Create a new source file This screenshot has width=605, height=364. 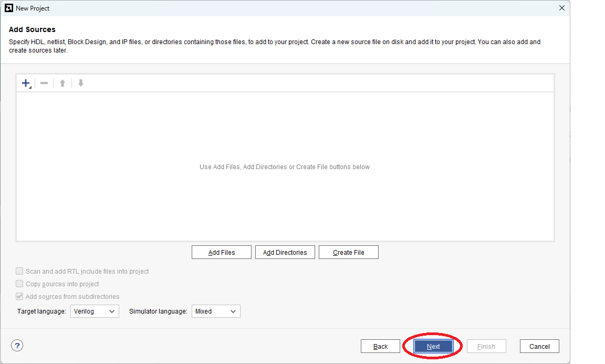coord(348,252)
